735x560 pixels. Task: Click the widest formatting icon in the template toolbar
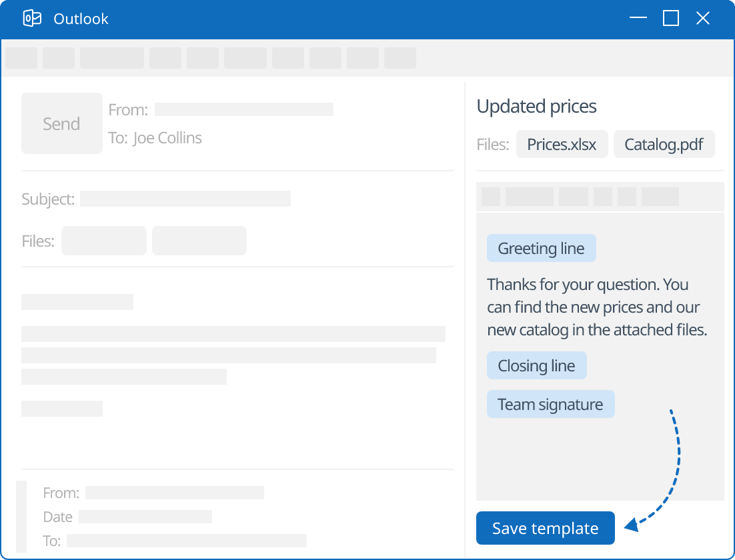(x=530, y=196)
